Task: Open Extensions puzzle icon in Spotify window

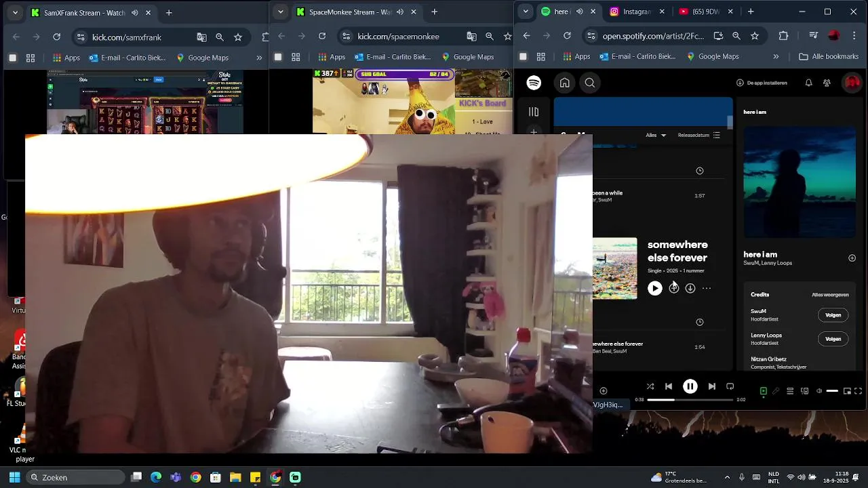Action: pos(783,36)
